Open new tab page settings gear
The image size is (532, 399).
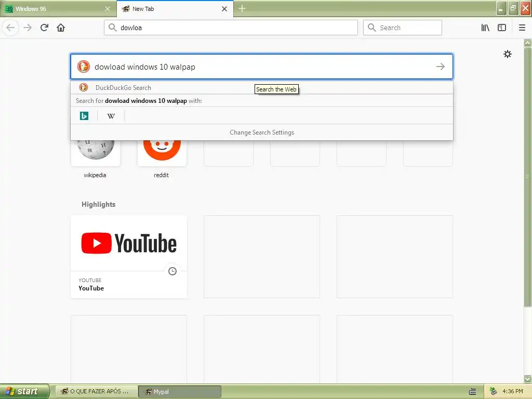coord(507,54)
